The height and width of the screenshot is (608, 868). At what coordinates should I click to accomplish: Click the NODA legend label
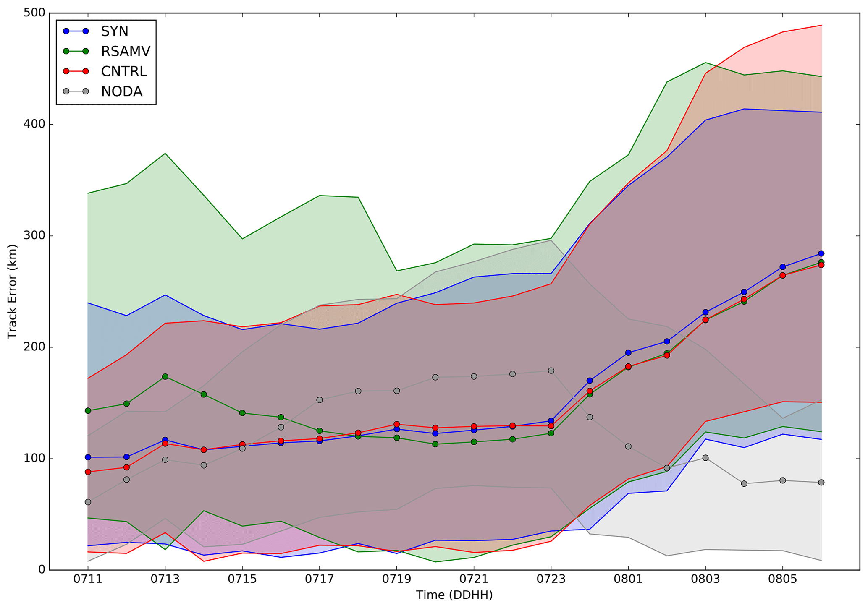click(122, 91)
